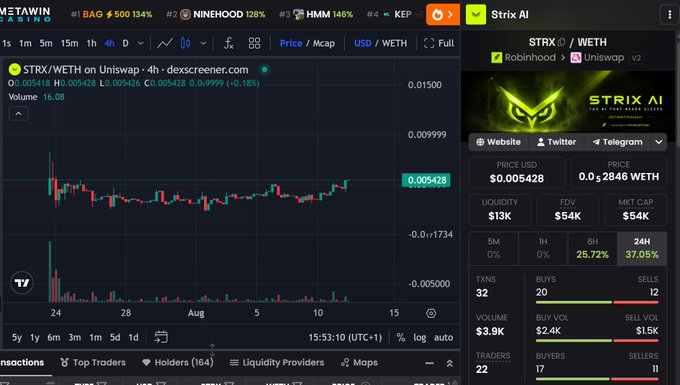Open the go-to-date calendar icon
This screenshot has height=385, width=680.
pyautogui.click(x=161, y=337)
